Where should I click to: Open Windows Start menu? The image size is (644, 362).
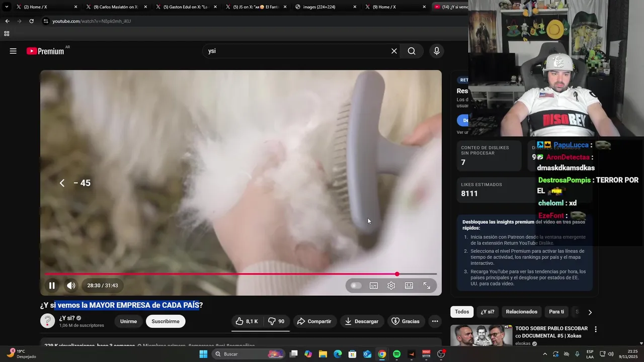click(x=203, y=354)
